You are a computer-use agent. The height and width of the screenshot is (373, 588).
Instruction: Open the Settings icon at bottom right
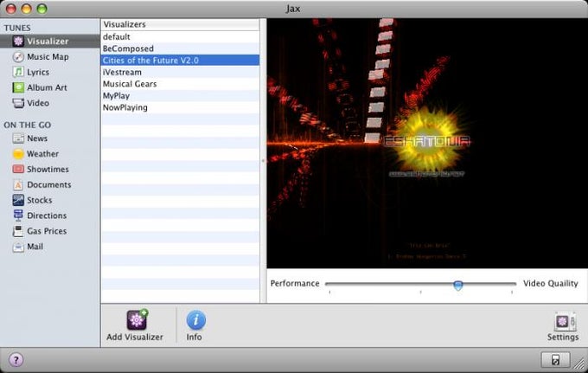[x=565, y=322]
